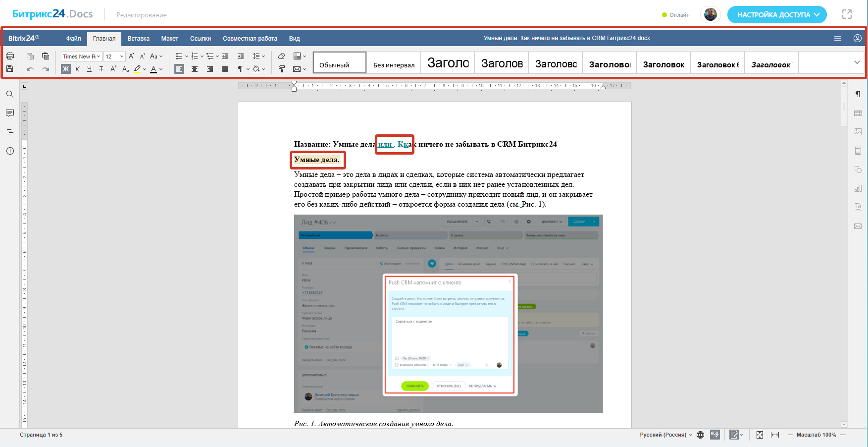Open image settings in right sidebar
This screenshot has height=447, width=868.
[x=858, y=132]
